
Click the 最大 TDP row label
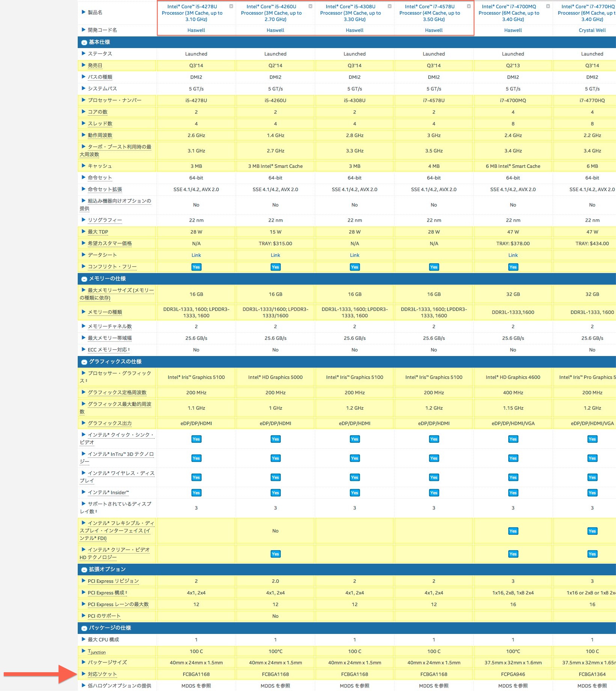pos(98,232)
